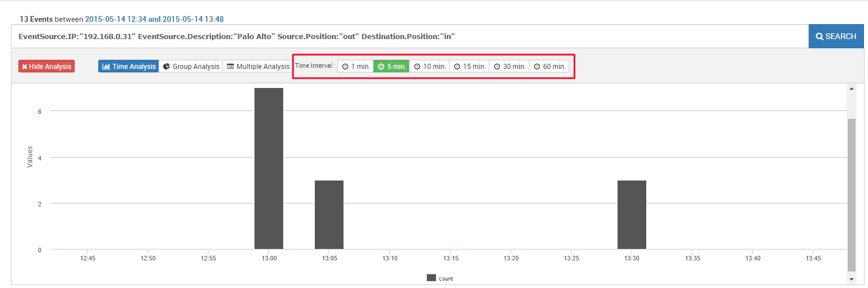Screen dimensions: 868x288
Task: Click the Hide Analysis button
Action: pyautogui.click(x=47, y=67)
